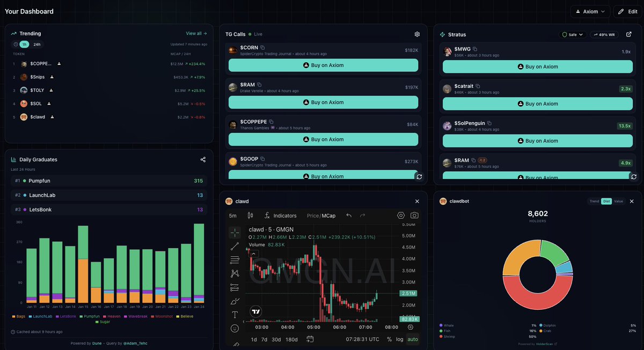This screenshot has width=644, height=350.
Task: Open the go-to-date calendar icon
Action: (x=310, y=339)
